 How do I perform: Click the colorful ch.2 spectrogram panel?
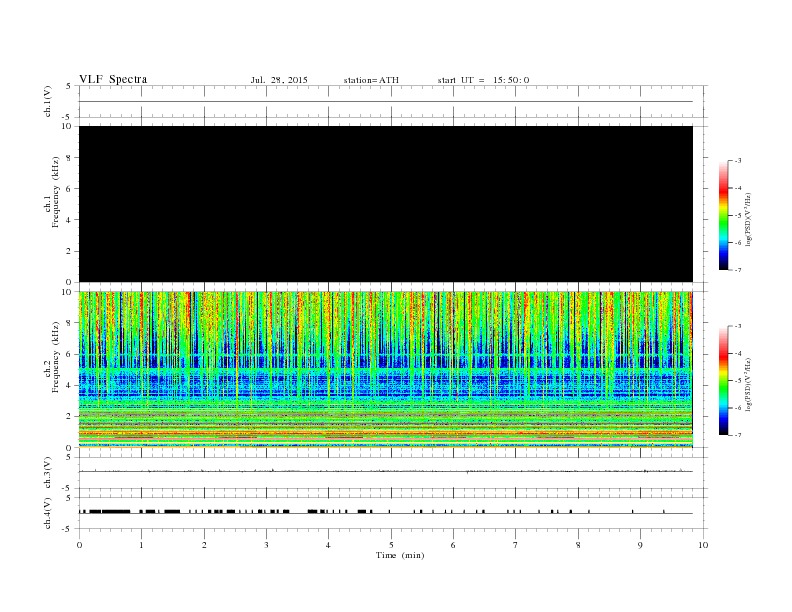pyautogui.click(x=386, y=370)
